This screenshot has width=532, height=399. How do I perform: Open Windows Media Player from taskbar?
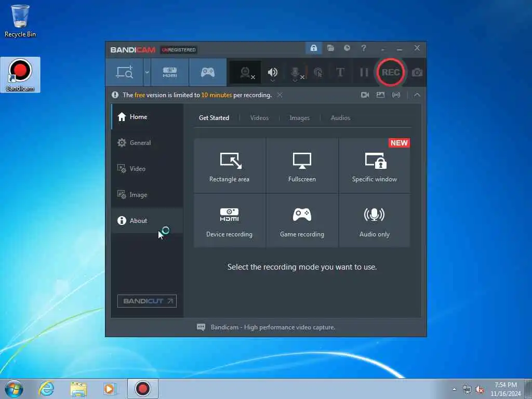click(110, 389)
